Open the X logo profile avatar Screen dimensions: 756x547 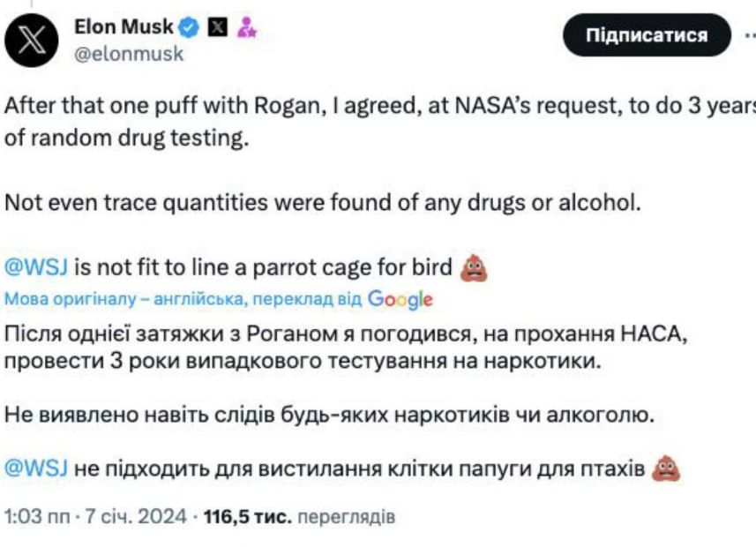(33, 41)
